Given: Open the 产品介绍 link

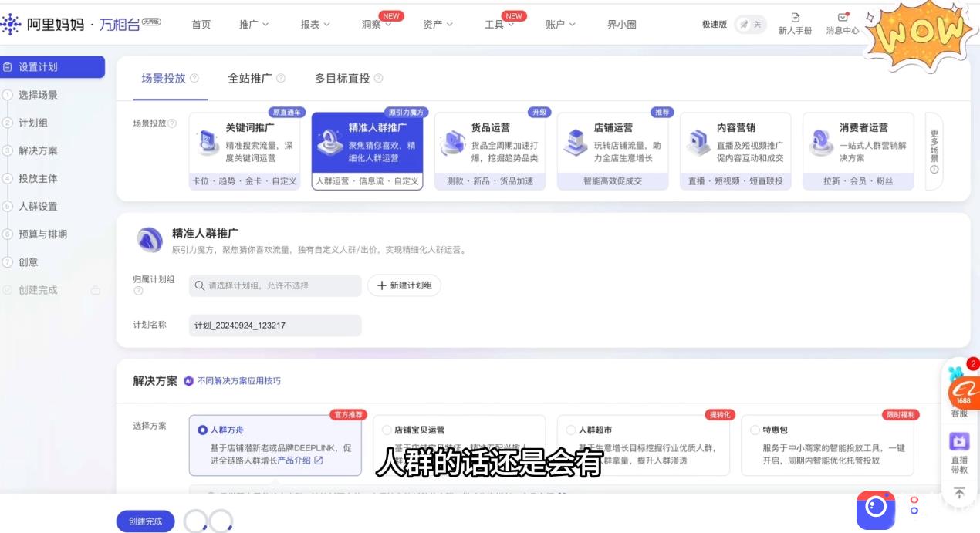Looking at the screenshot, I should point(294,460).
